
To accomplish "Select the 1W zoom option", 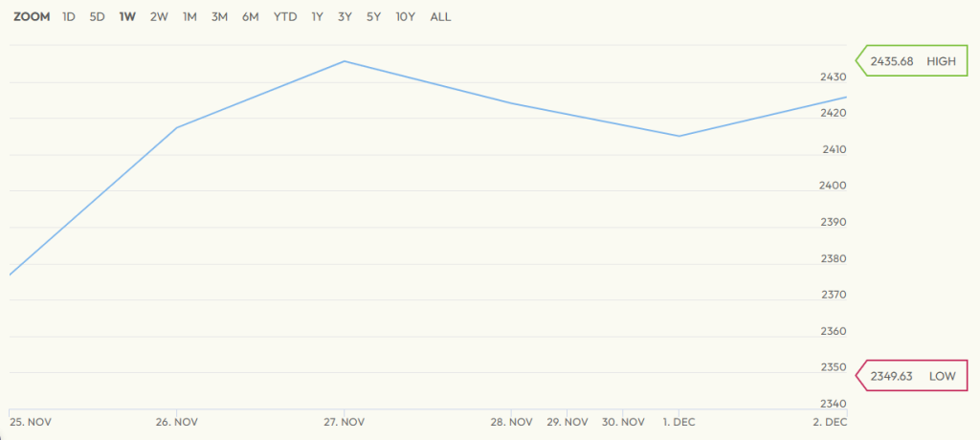I will [x=127, y=17].
